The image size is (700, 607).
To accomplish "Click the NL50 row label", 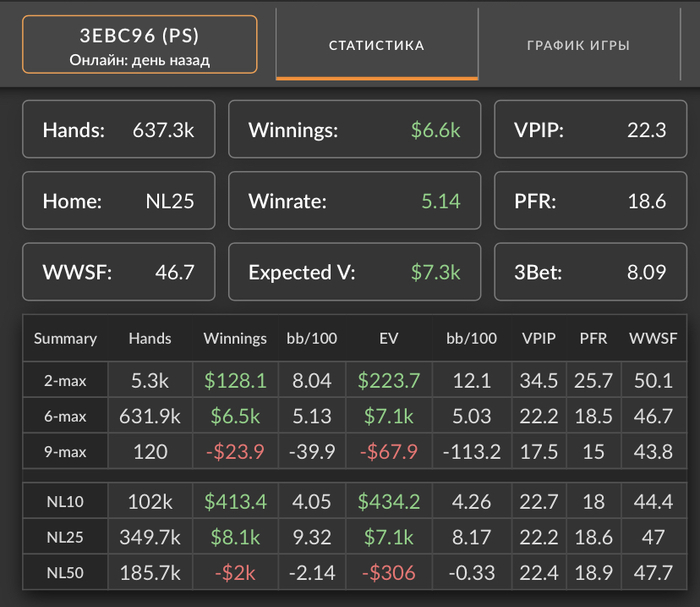I will [65, 572].
